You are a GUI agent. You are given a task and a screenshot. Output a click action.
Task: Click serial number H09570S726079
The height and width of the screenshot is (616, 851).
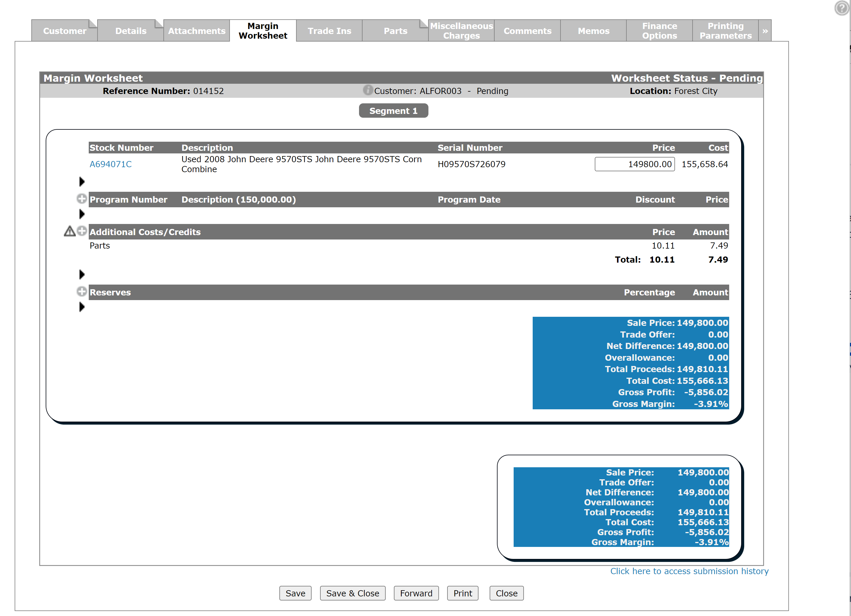pyautogui.click(x=471, y=164)
